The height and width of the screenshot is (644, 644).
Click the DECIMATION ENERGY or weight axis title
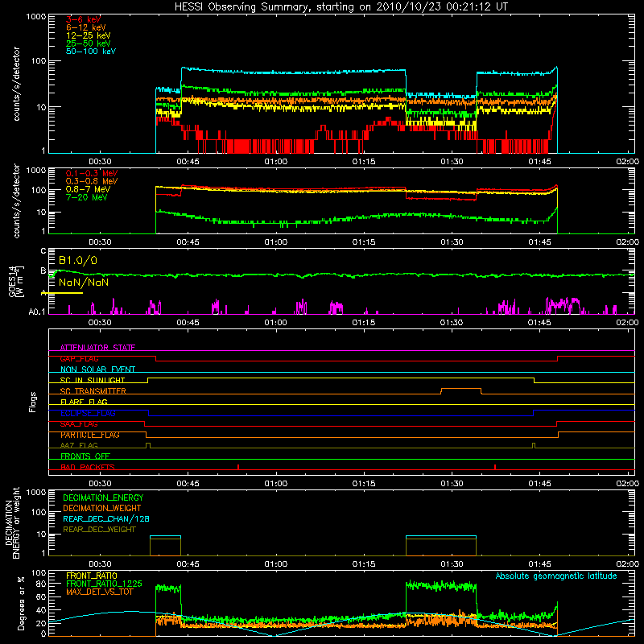tap(12, 522)
